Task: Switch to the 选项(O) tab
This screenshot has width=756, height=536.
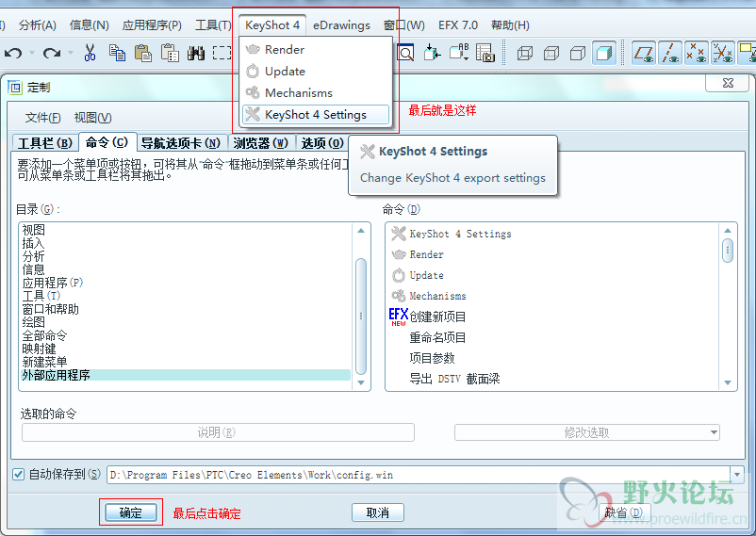Action: coord(322,143)
